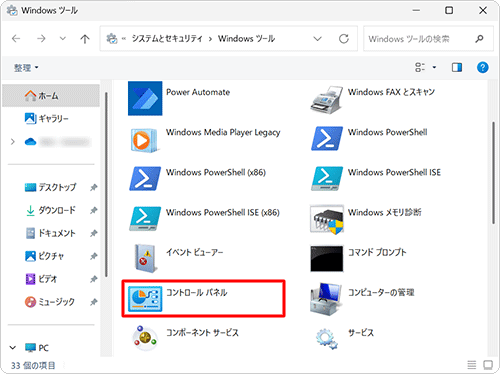Select Windows メモリ診断 icon

[327, 219]
